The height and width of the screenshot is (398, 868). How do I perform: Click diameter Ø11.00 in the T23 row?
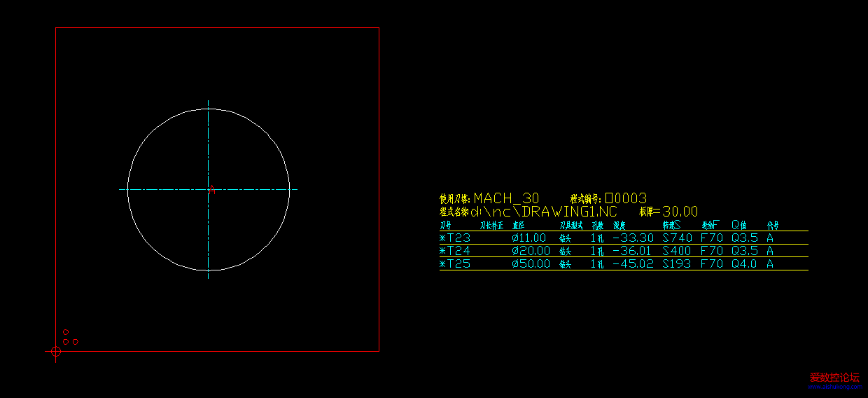(x=529, y=238)
